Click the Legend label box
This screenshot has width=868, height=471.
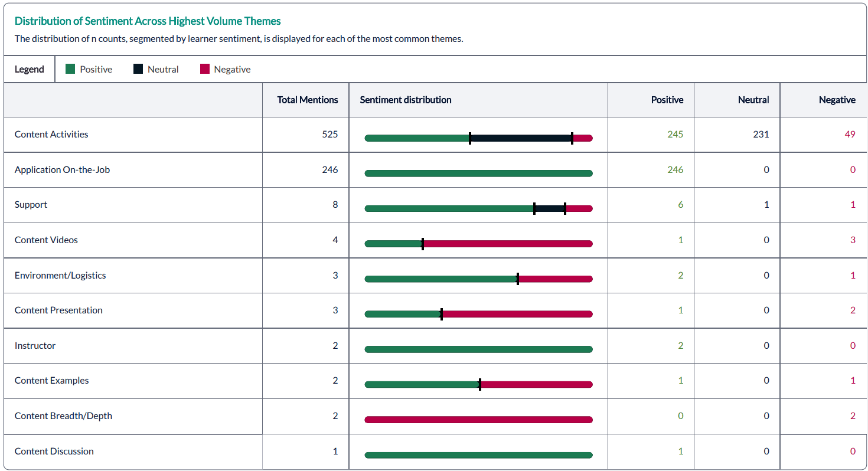pos(29,69)
